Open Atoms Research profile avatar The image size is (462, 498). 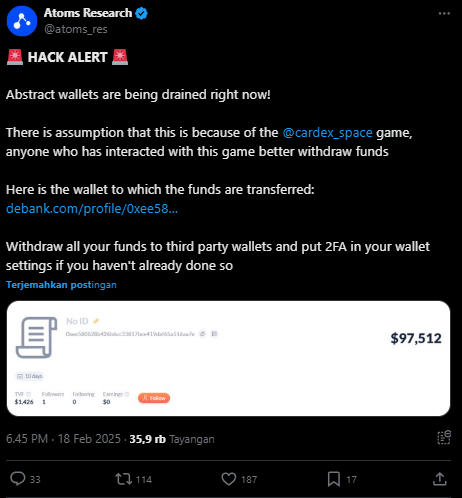tap(22, 21)
